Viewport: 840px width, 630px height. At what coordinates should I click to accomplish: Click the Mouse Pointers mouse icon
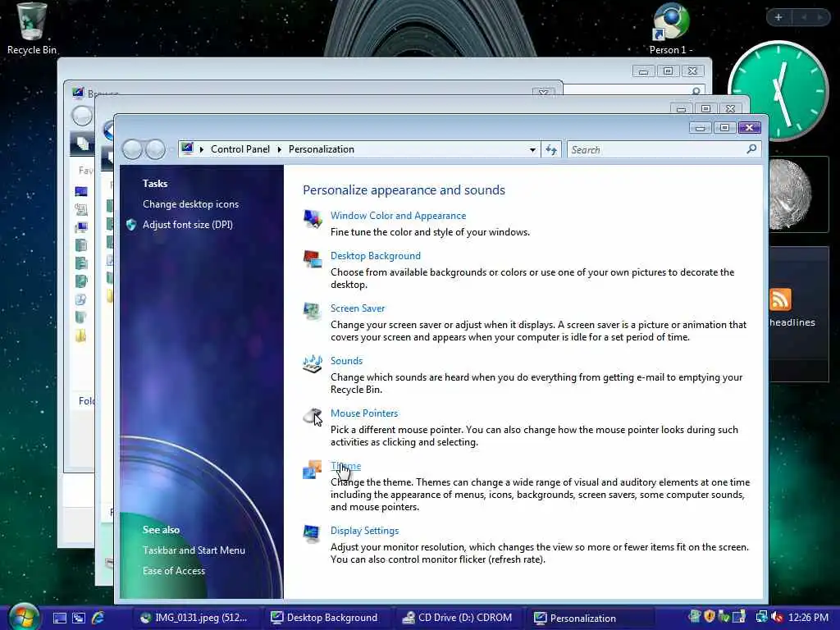[313, 416]
